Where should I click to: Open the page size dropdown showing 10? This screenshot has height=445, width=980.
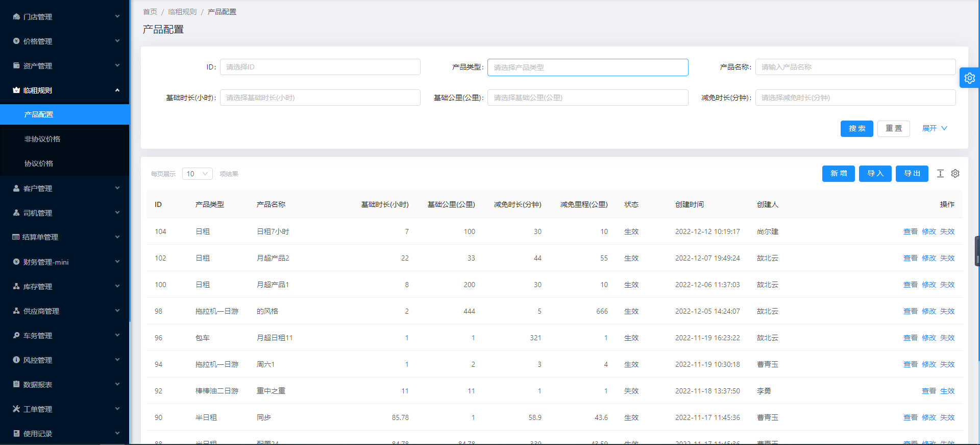(x=197, y=174)
